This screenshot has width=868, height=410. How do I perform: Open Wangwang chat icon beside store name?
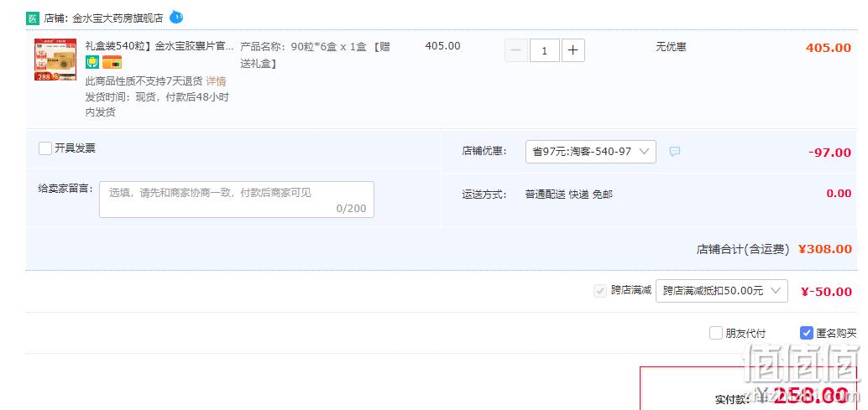click(x=176, y=17)
